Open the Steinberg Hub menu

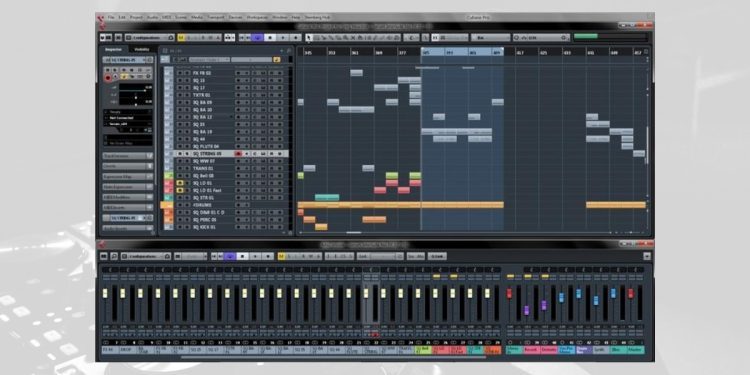[318, 17]
